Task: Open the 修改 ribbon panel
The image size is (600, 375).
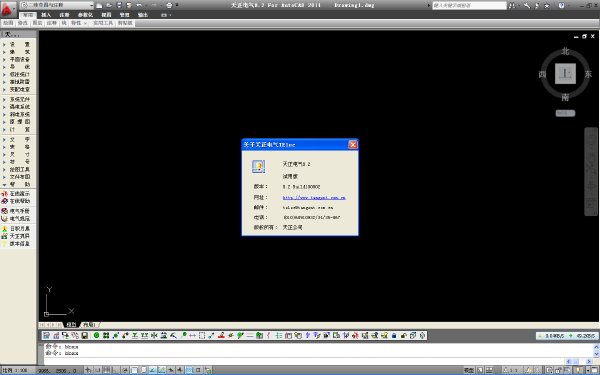Action: pyautogui.click(x=23, y=23)
